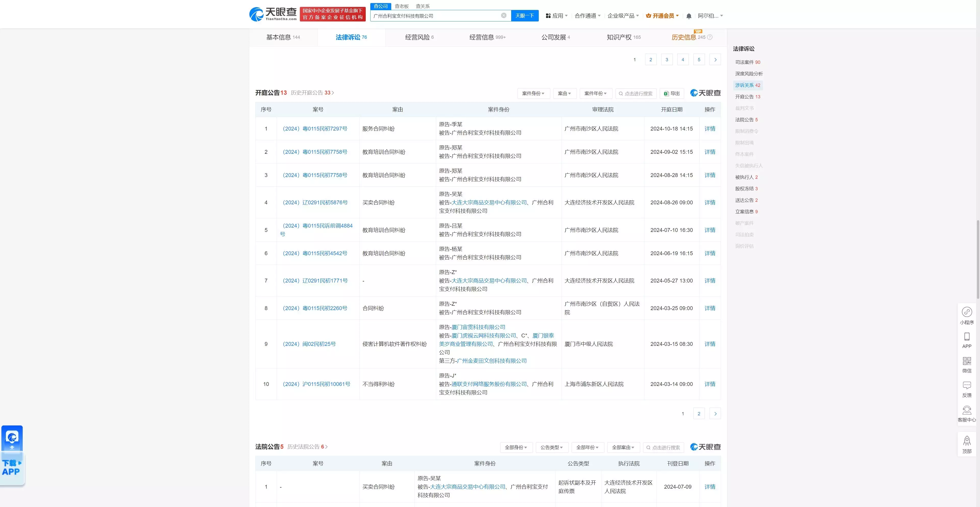Filter 法院公告 by 全部年份 dropdown

tap(587, 448)
